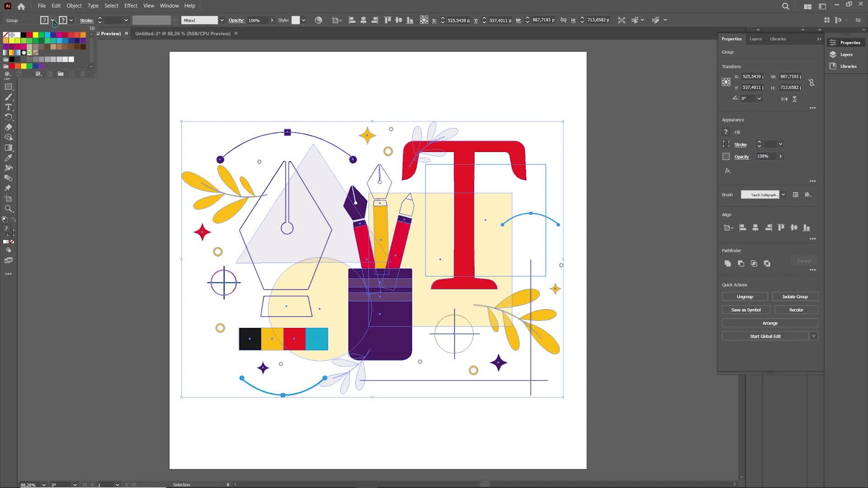Open the fill color dropdown in control bar
This screenshot has height=488, width=868.
click(x=52, y=20)
